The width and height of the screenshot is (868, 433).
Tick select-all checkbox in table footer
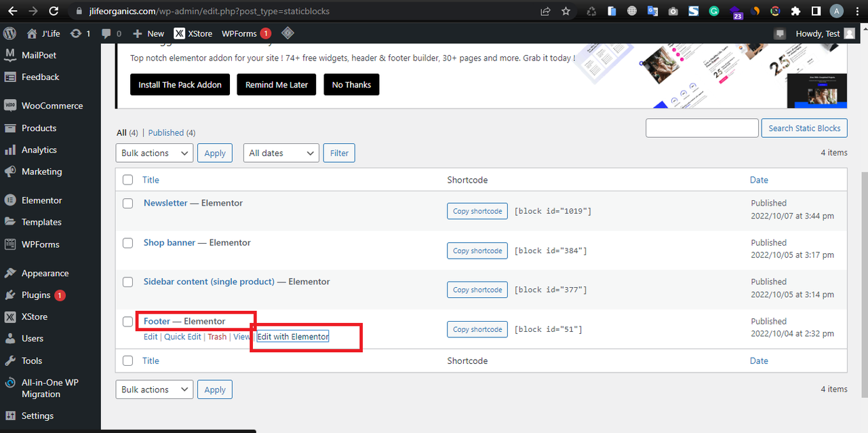[127, 360]
